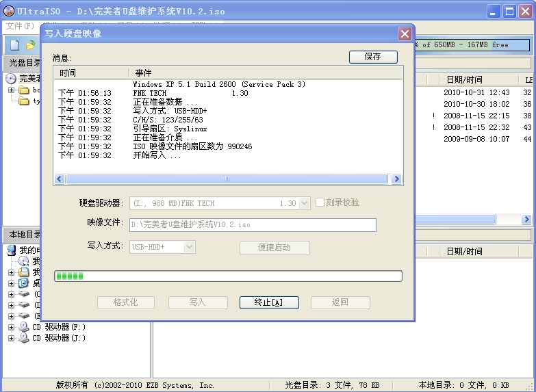
Task: Toggle the 刻录校验 verify checkbox
Action: 320,202
